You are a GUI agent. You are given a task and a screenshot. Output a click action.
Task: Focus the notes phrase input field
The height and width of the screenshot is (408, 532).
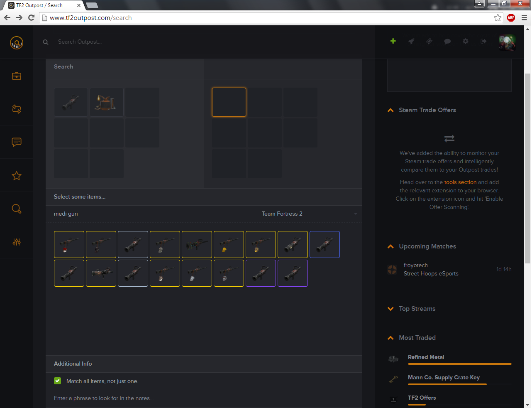(204, 398)
